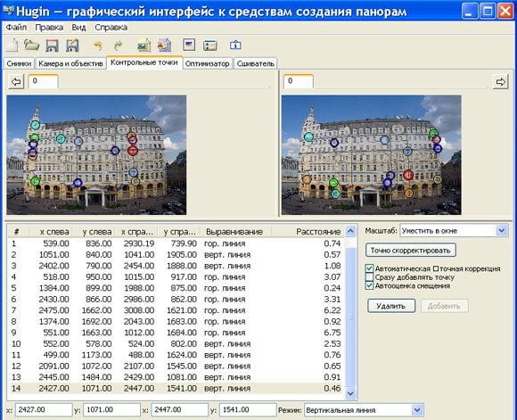This screenshot has width=517, height=420.
Task: Open the Правка menu
Action: (x=49, y=28)
